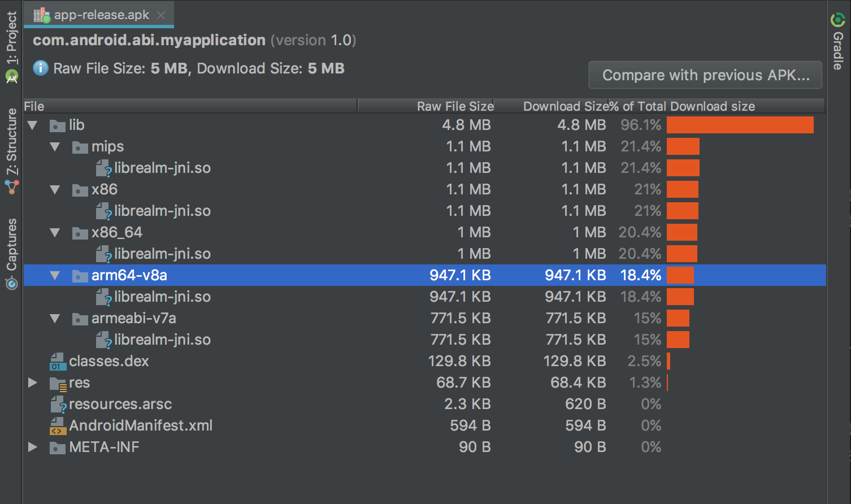
Task: Expand the res folder
Action: [33, 383]
